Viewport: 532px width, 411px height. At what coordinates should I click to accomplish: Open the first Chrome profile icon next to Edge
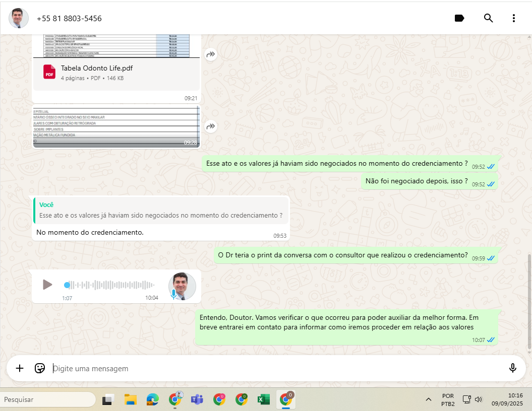click(x=175, y=399)
